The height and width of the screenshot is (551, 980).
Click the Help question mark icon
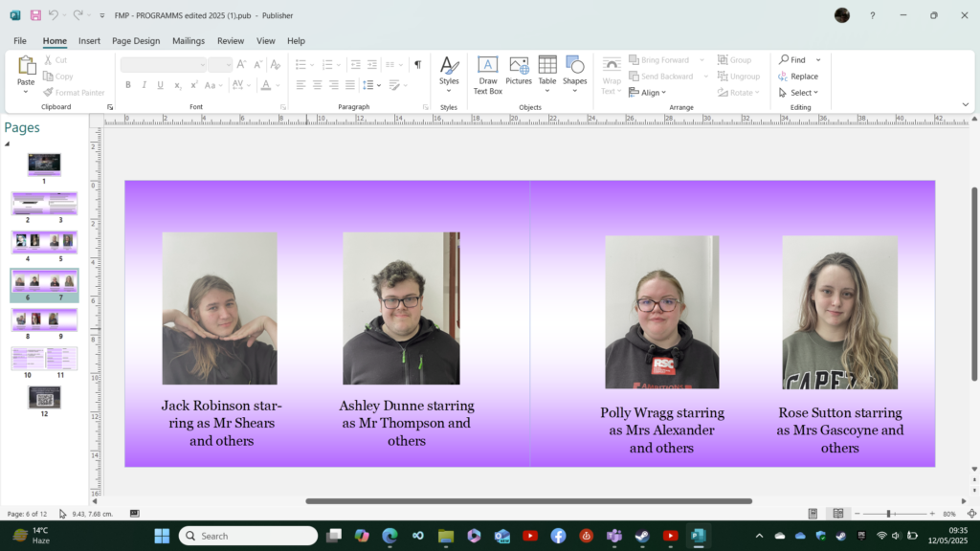[873, 15]
